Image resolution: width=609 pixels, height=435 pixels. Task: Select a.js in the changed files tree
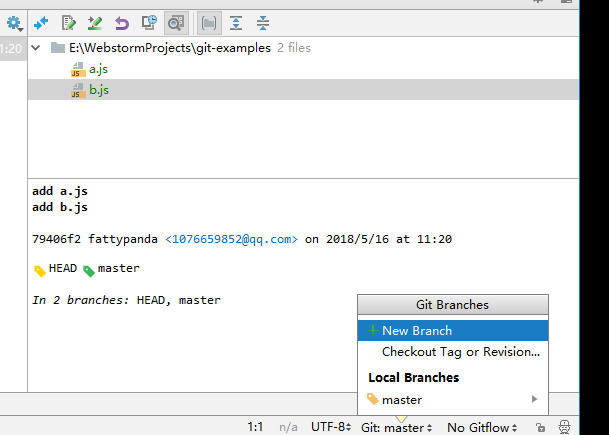[x=98, y=70]
